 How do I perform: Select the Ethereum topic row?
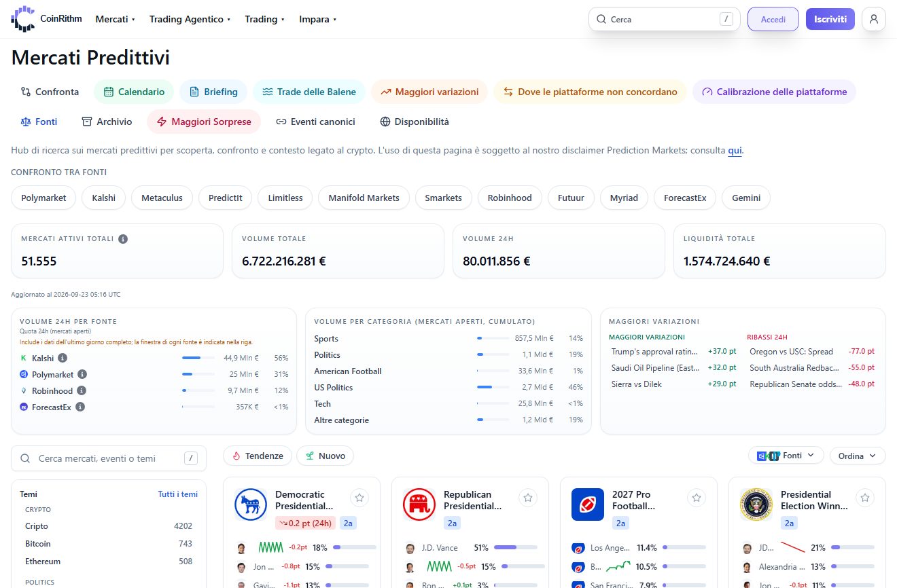[109, 562]
